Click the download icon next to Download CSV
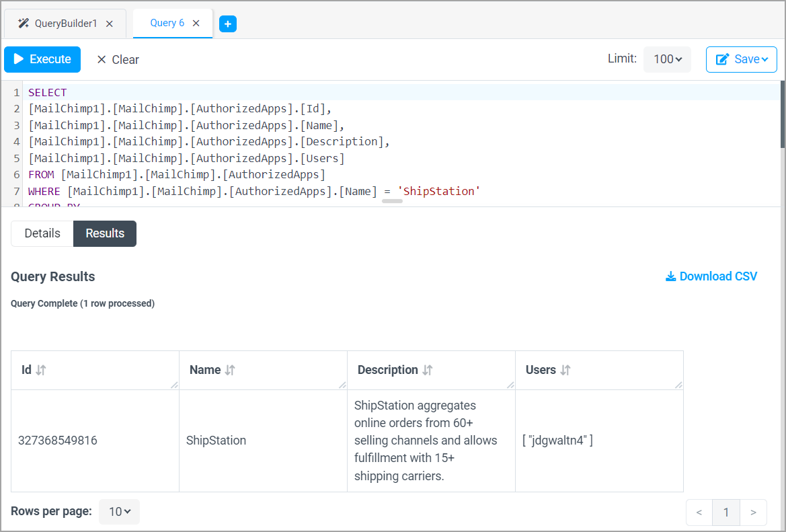Image resolution: width=786 pixels, height=532 pixels. (670, 276)
